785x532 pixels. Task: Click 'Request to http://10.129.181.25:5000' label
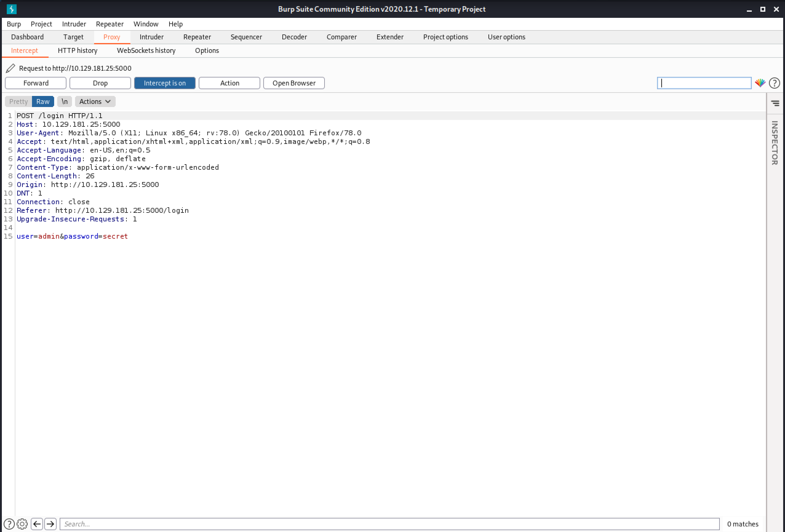pyautogui.click(x=75, y=68)
